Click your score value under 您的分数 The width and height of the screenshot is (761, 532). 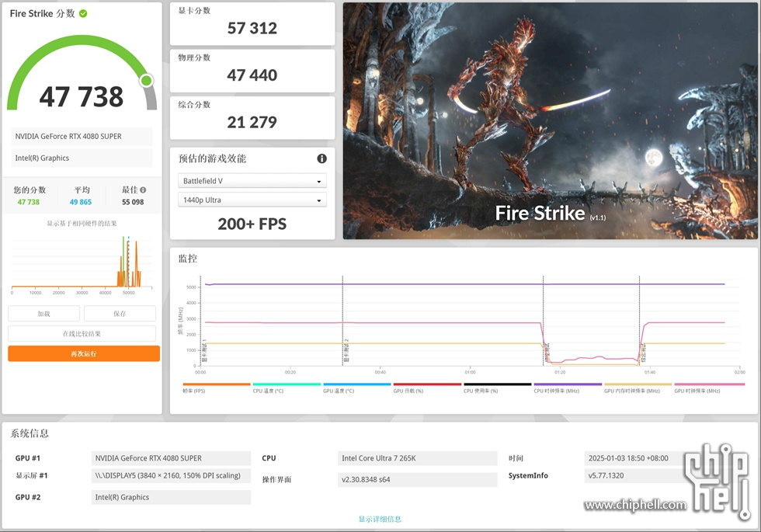[x=29, y=202]
